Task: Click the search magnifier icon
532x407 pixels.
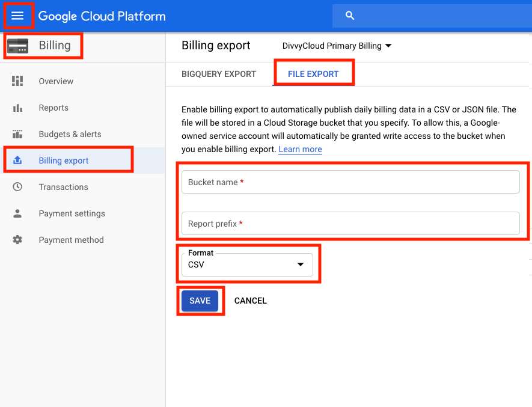Action: 350,16
